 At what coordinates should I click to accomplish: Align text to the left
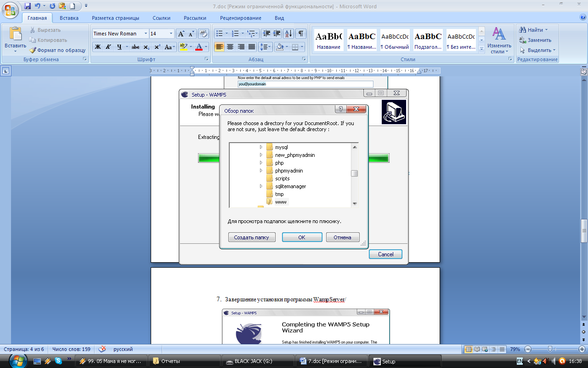tap(219, 47)
